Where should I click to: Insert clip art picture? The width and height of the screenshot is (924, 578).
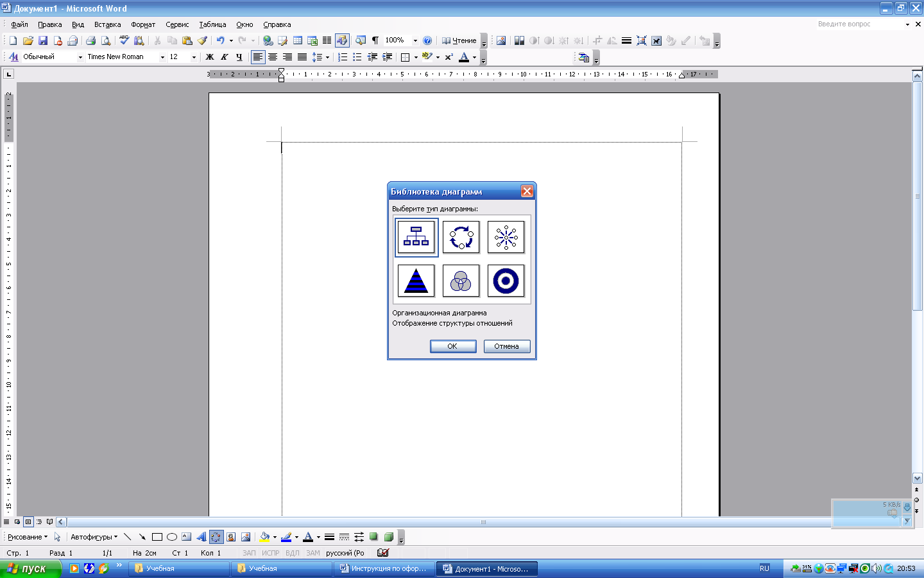(231, 537)
